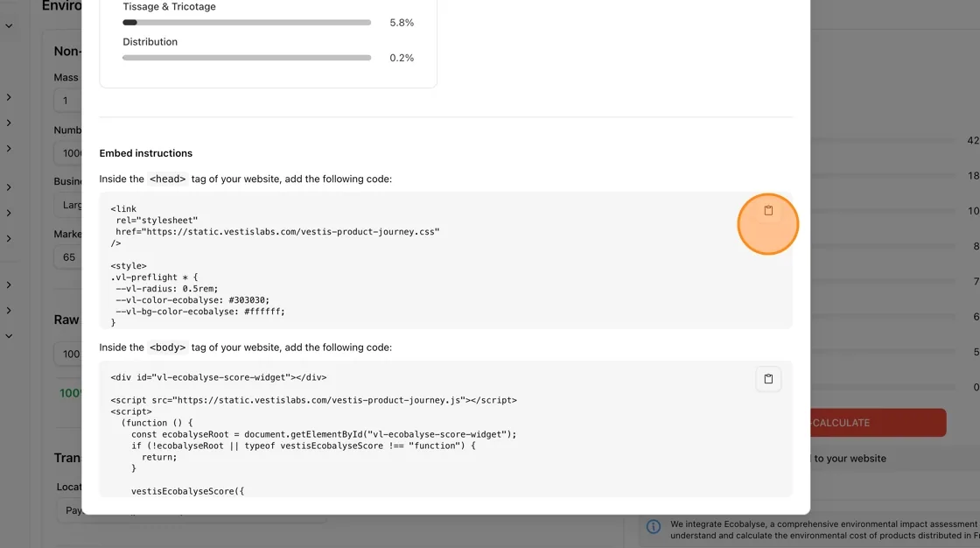Click the .vl-preflight * { selector line
980x548 pixels.
click(154, 278)
